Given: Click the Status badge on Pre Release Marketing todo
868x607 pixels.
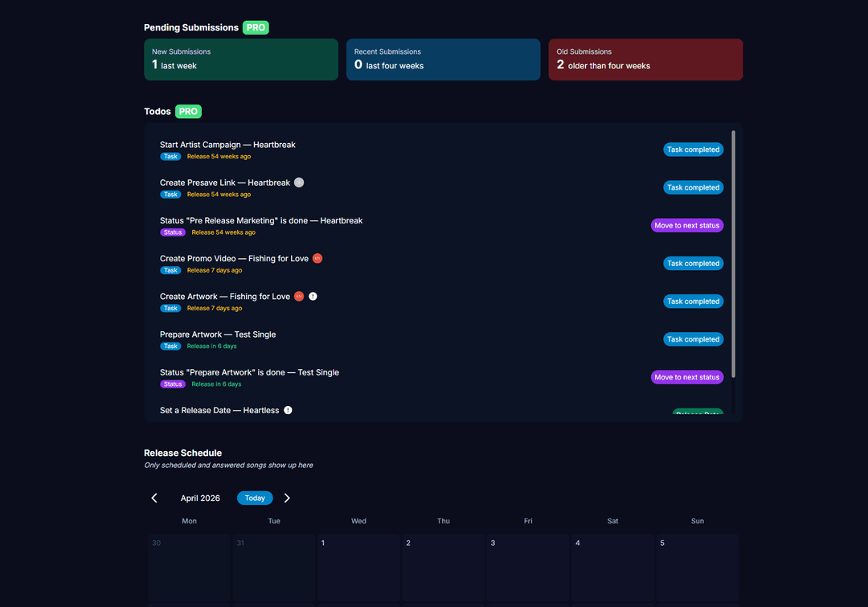Looking at the screenshot, I should pos(173,232).
